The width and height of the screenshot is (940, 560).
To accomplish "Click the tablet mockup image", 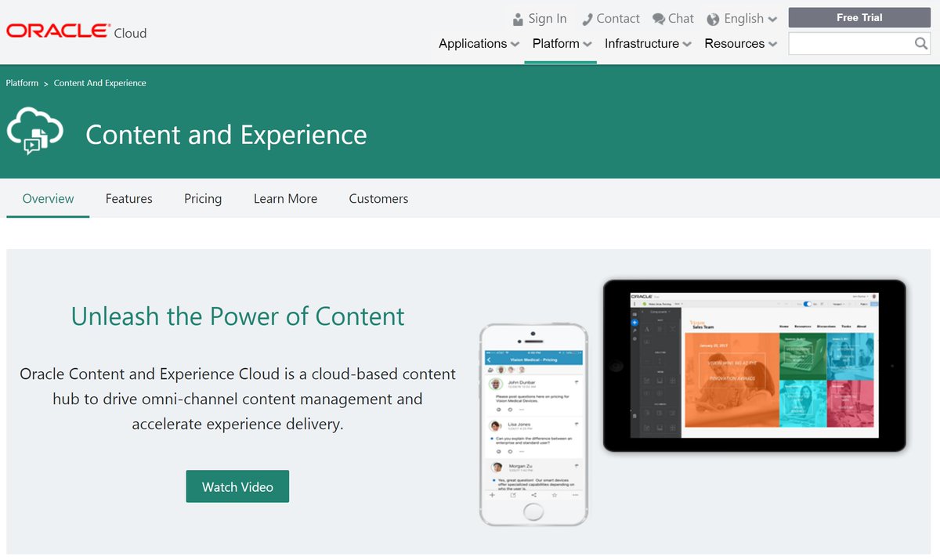I will point(754,366).
